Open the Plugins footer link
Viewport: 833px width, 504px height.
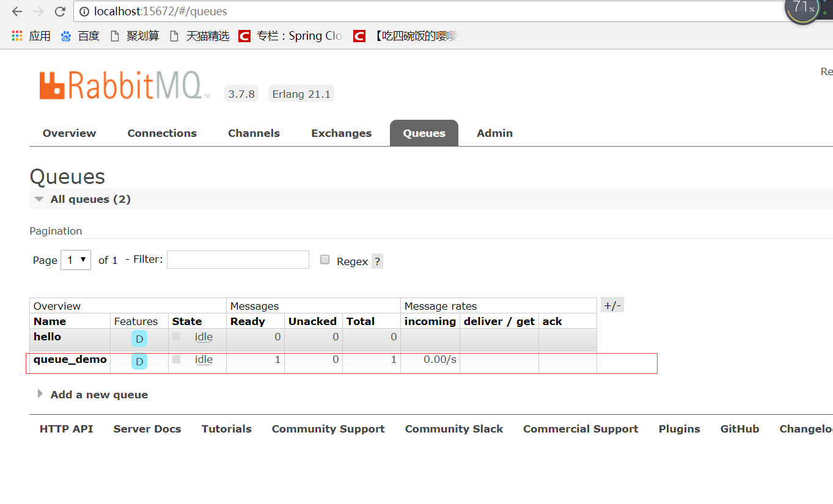pos(680,429)
